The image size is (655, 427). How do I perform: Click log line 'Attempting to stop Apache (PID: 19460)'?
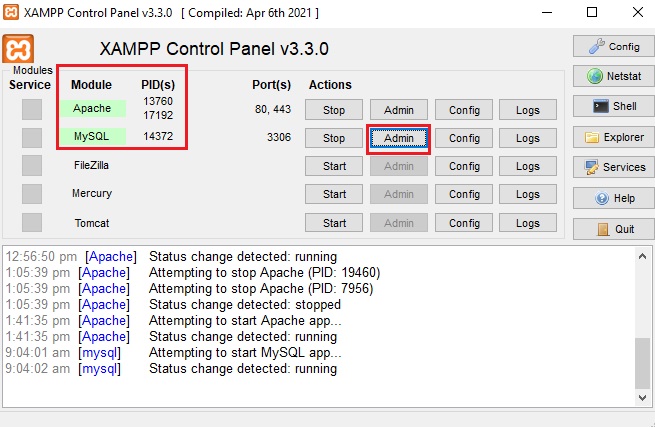point(264,272)
